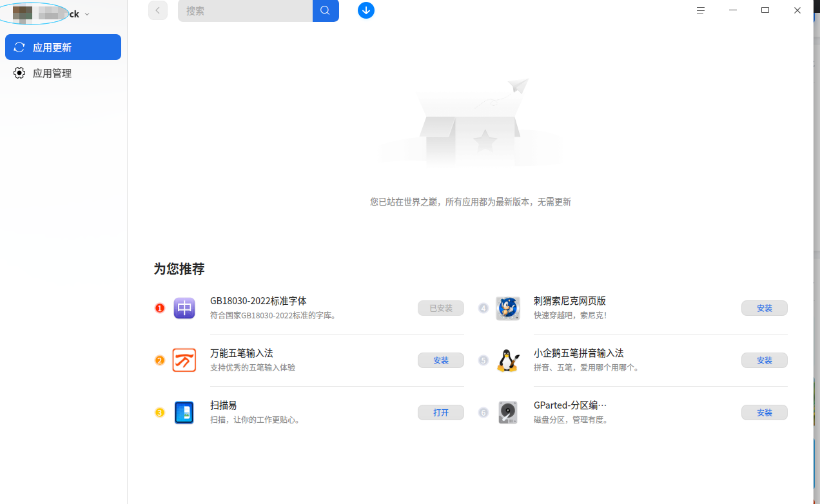This screenshot has height=504, width=820.
Task: Click description 扫描，让你的工作更贴心。
Action: [256, 420]
